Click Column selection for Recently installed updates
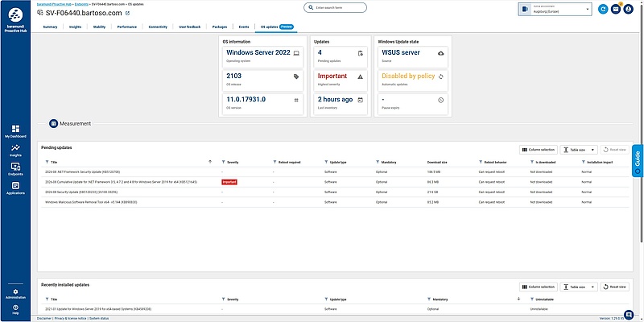This screenshot has width=644, height=322. point(539,287)
